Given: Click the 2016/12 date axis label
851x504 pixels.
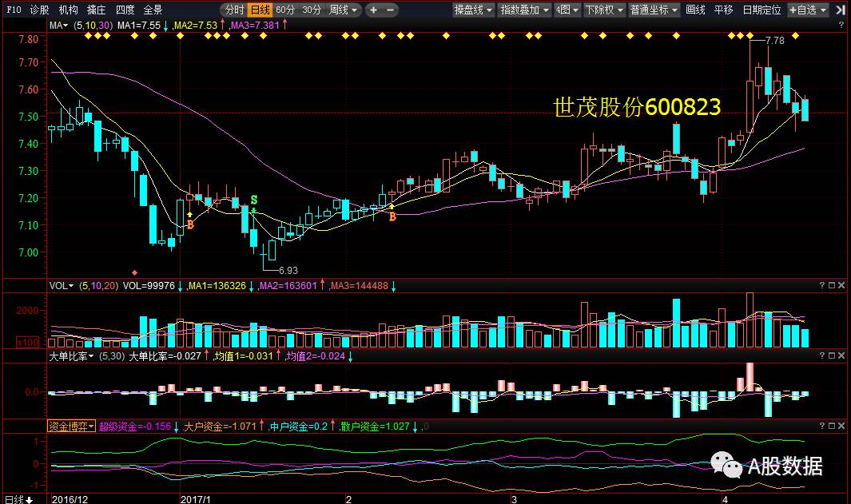Looking at the screenshot, I should coord(70,499).
